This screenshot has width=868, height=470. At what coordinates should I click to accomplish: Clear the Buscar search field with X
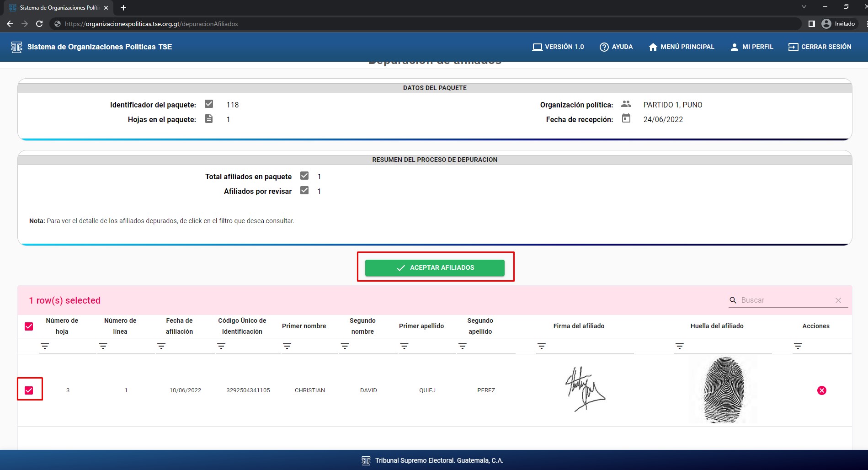click(x=838, y=300)
